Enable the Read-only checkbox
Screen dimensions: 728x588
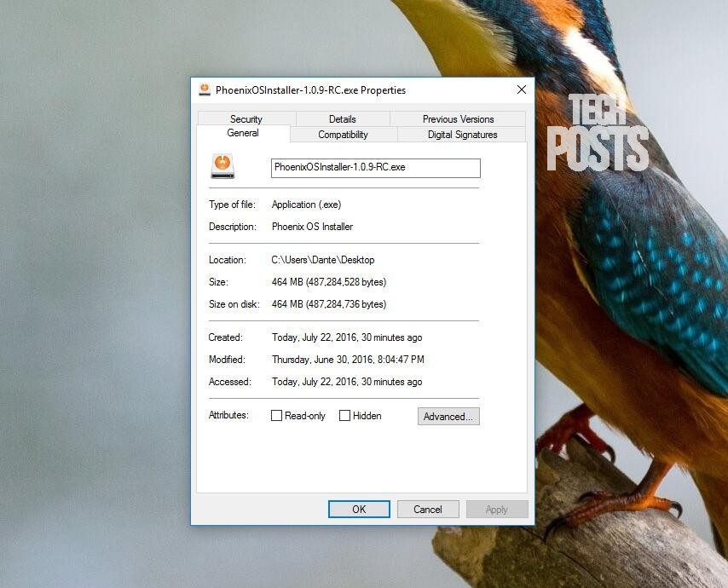276,415
